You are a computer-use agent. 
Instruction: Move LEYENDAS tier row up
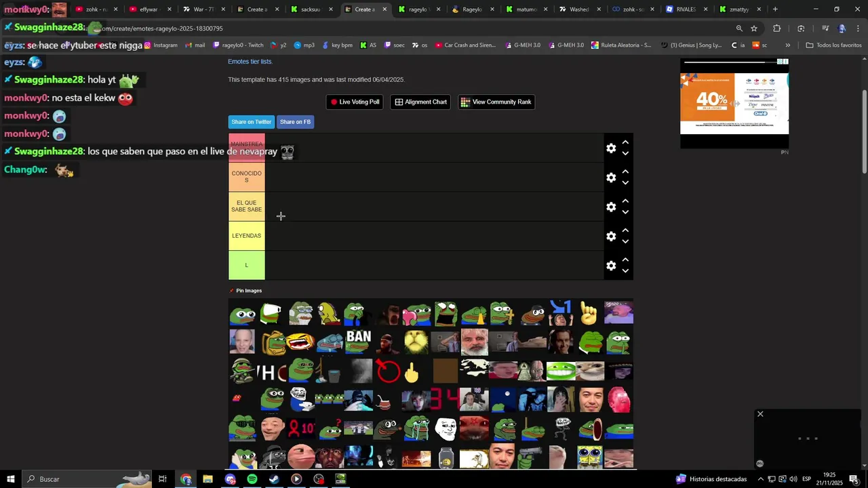[625, 230]
